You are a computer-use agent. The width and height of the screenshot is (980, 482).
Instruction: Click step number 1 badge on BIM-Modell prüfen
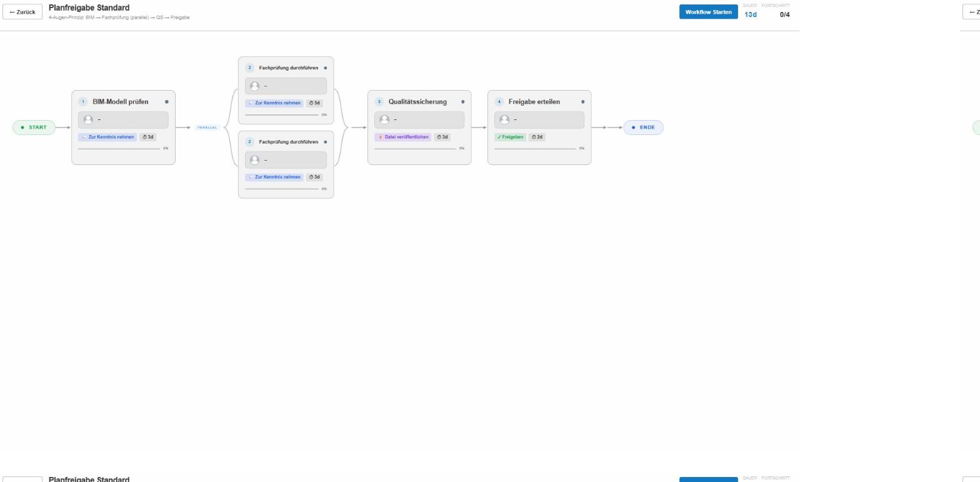tap(82, 102)
